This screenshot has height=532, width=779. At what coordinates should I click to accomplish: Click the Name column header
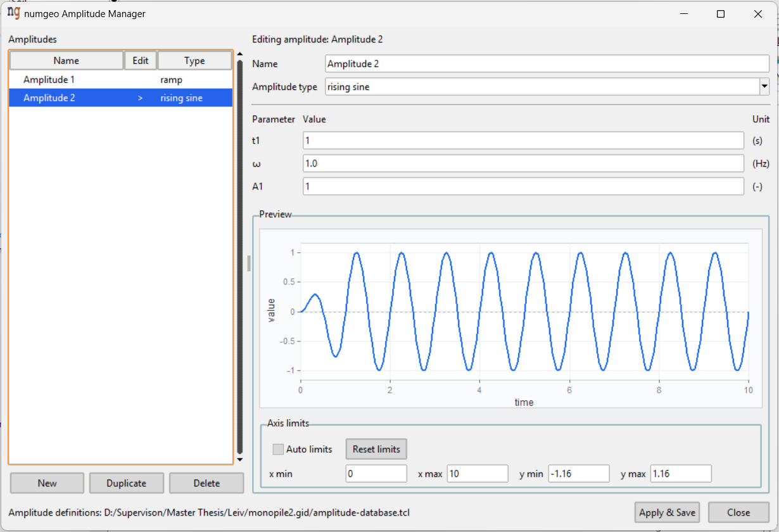pos(66,61)
